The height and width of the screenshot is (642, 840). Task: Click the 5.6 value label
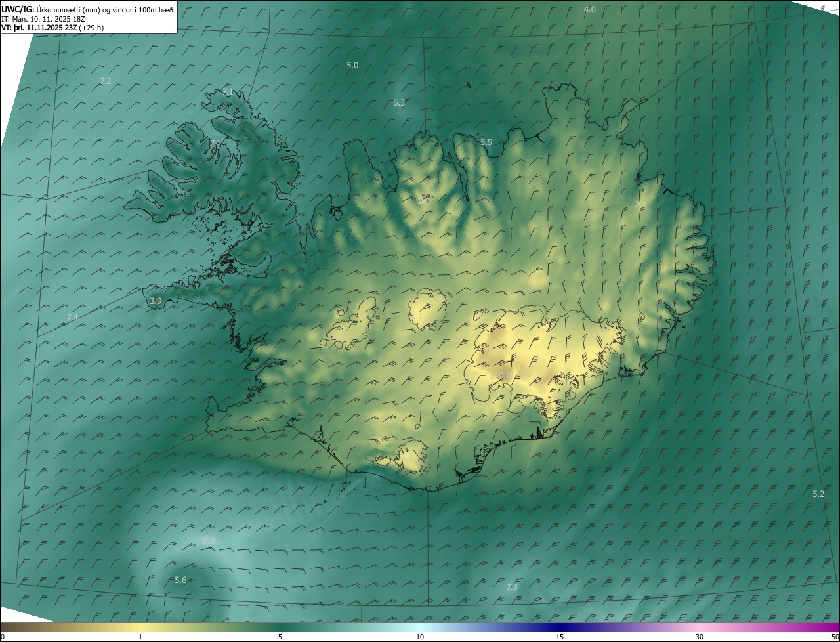(181, 580)
